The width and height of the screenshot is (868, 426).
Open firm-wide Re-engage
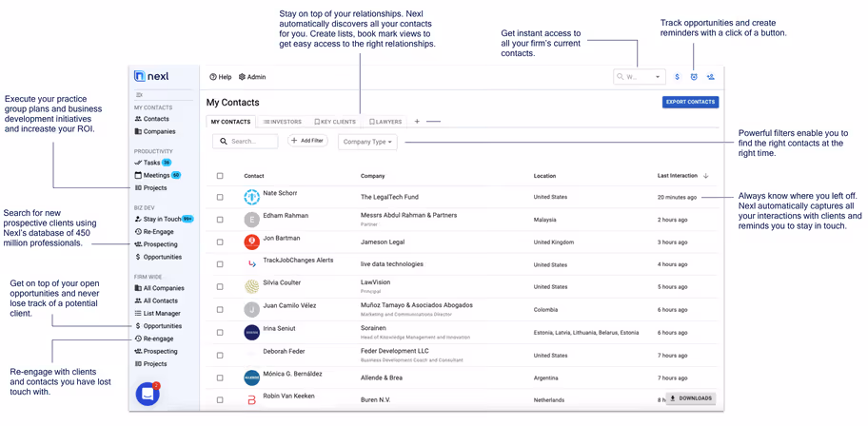click(153, 339)
